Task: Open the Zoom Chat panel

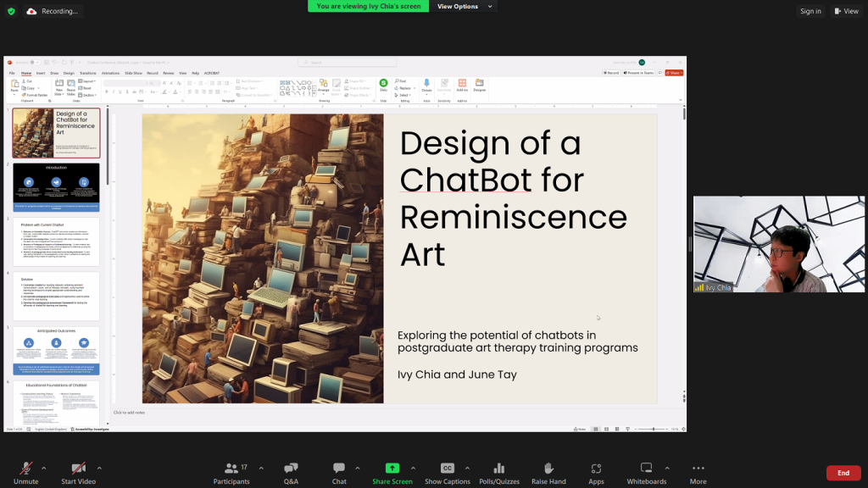Action: click(x=339, y=471)
